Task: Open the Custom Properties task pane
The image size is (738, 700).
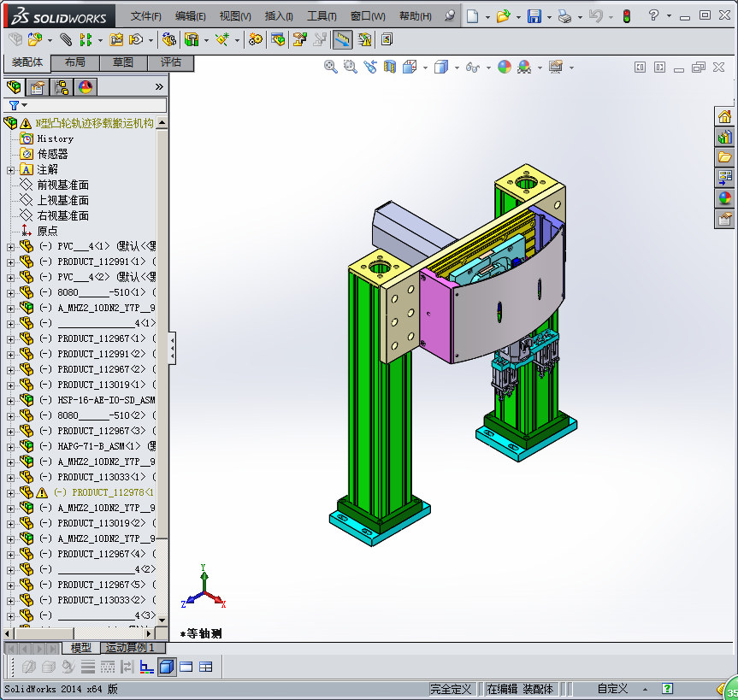Action: pyautogui.click(x=724, y=219)
